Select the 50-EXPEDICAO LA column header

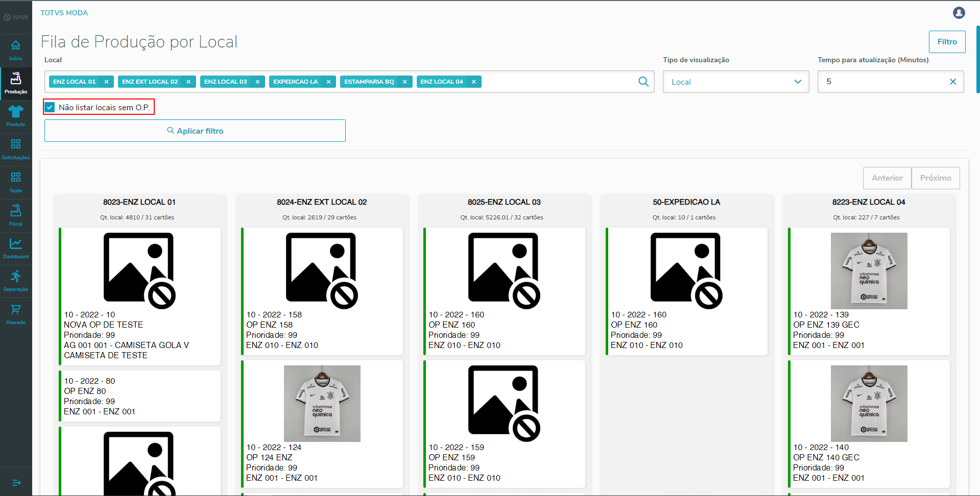coord(686,202)
